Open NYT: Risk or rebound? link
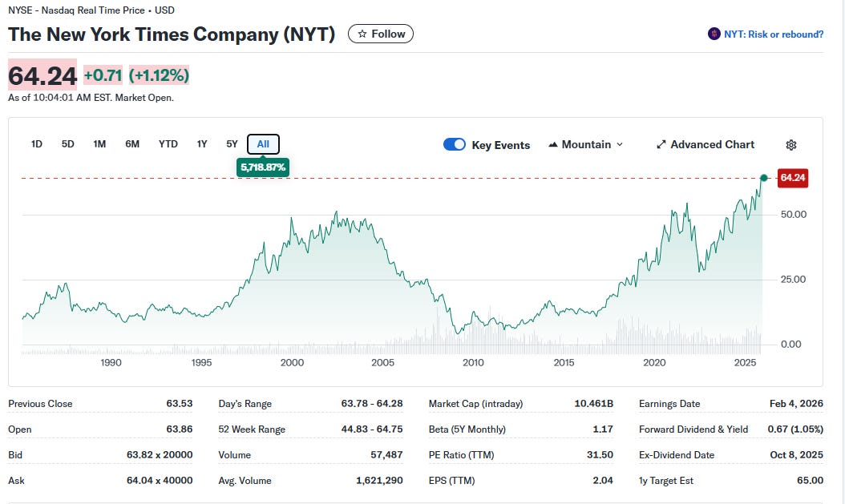 (774, 34)
